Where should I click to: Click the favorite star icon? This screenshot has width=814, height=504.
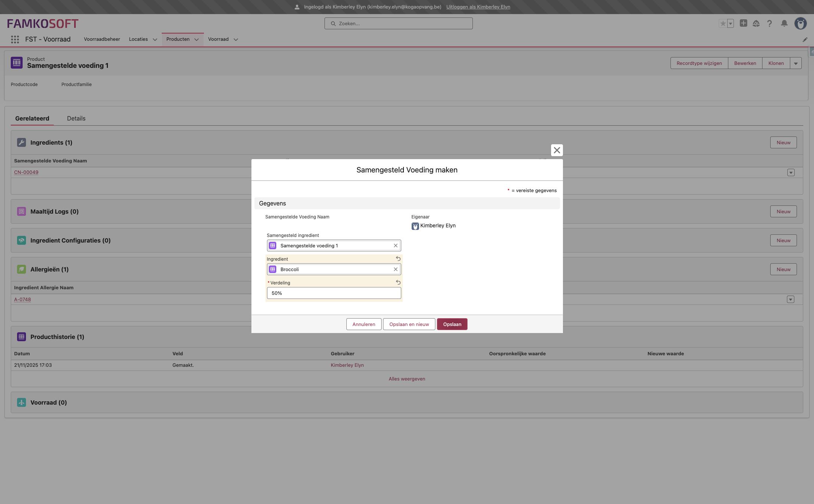(723, 23)
